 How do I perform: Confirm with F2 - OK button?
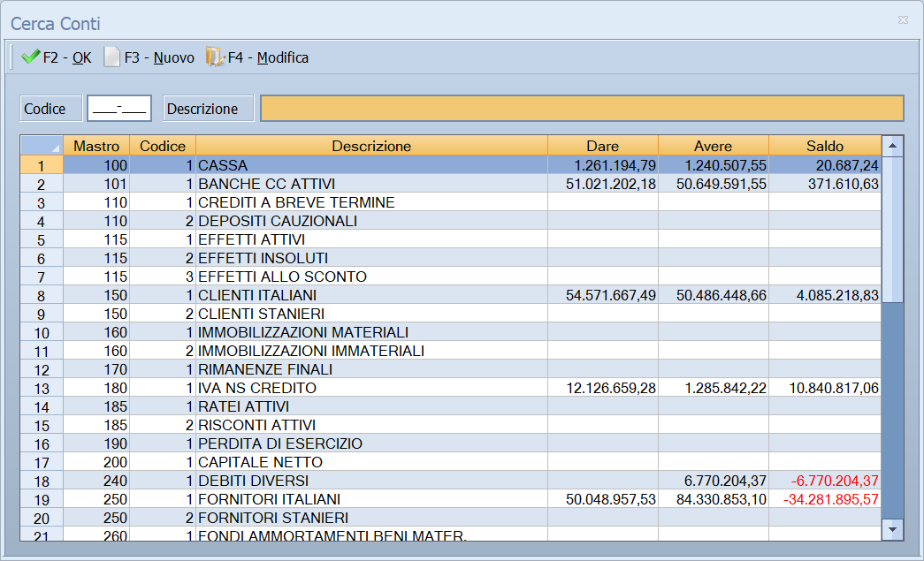pos(57,57)
